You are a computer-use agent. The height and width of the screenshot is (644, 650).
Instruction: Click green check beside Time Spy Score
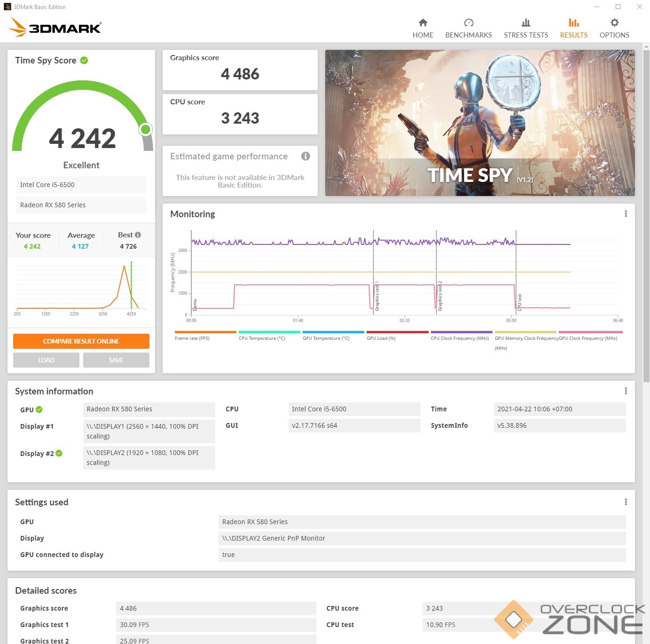coord(84,60)
